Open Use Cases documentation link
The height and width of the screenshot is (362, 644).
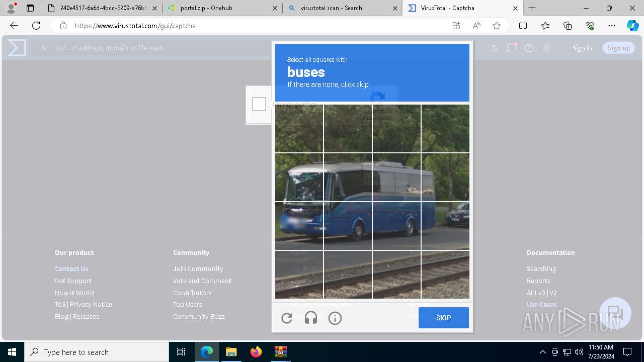(541, 304)
